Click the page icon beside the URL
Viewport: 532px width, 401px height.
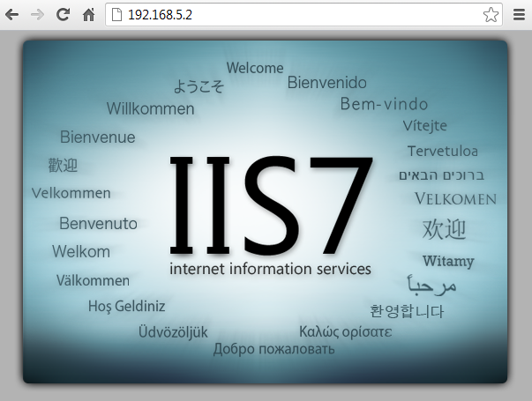click(x=116, y=15)
